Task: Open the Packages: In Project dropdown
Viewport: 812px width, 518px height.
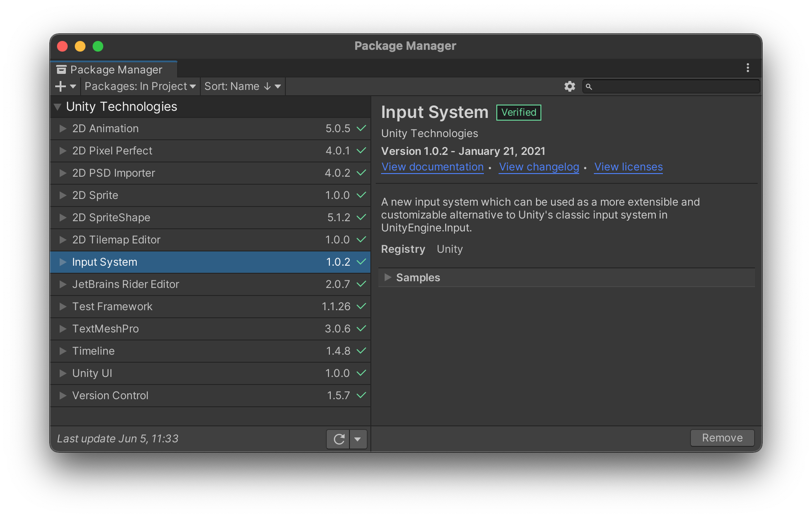Action: pyautogui.click(x=140, y=86)
